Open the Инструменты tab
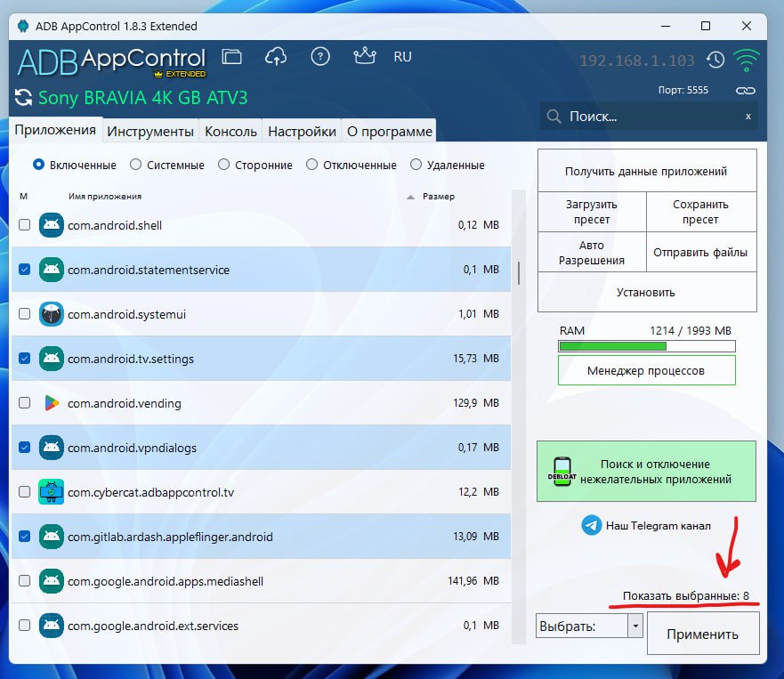Viewport: 784px width, 679px height. (150, 131)
